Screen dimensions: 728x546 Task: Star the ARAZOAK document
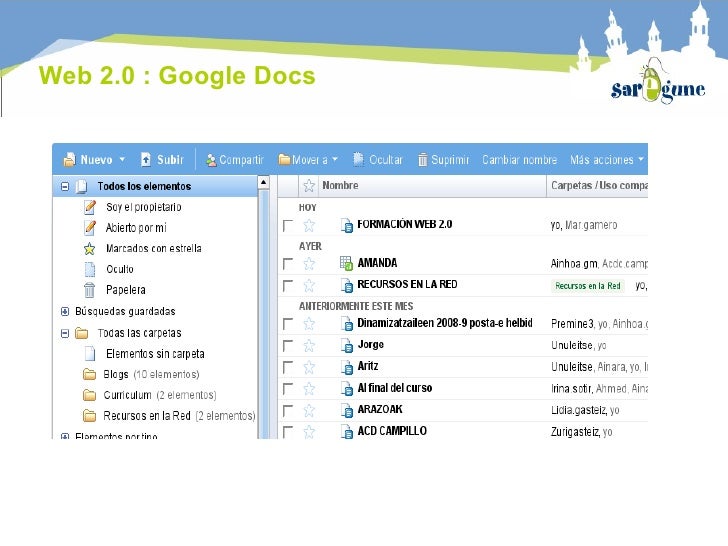pyautogui.click(x=309, y=410)
